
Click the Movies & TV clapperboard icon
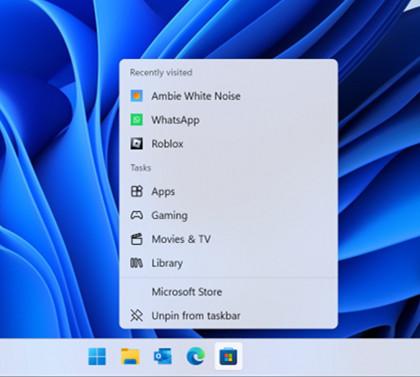[136, 239]
